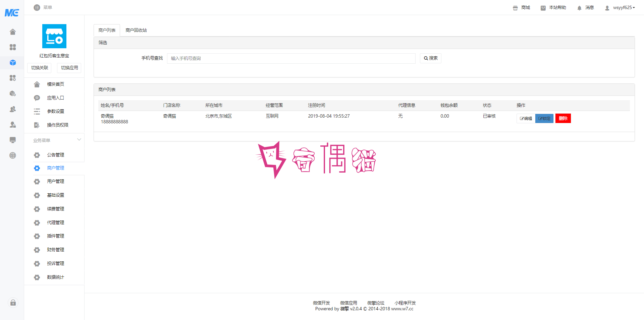The height and width of the screenshot is (320, 644).
Task: Click the 钱包余额 column header
Action: click(x=449, y=106)
